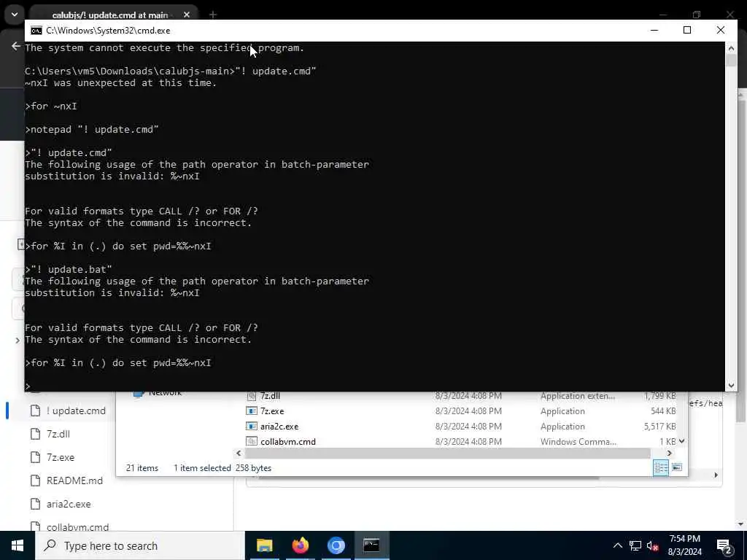The width and height of the screenshot is (747, 560).
Task: Click the cmd window scroll up arrow
Action: point(731,47)
